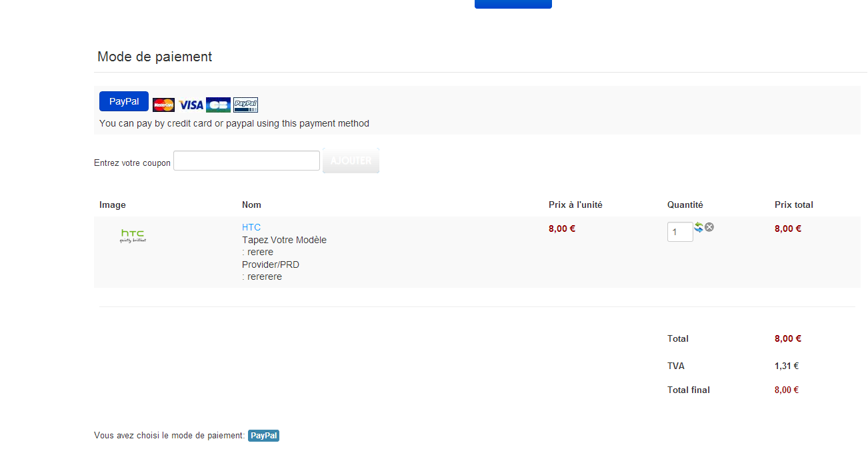Select the blue PayPal payment button

pyautogui.click(x=124, y=101)
